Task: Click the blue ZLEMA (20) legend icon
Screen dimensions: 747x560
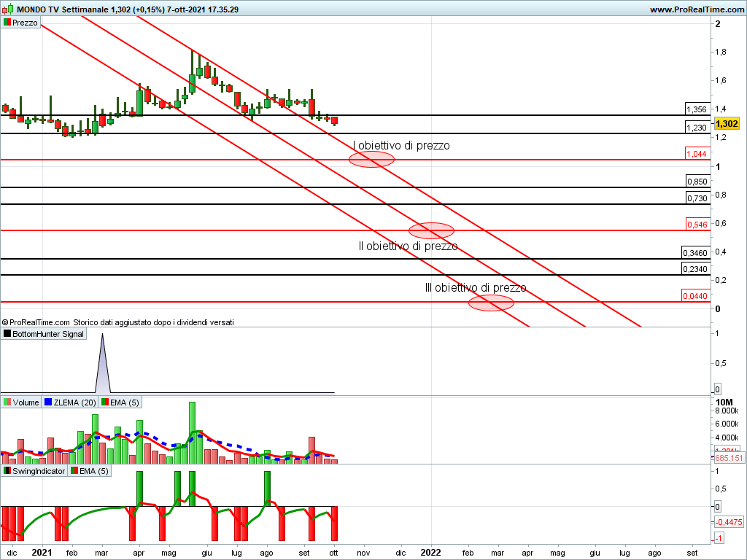Action: click(49, 402)
